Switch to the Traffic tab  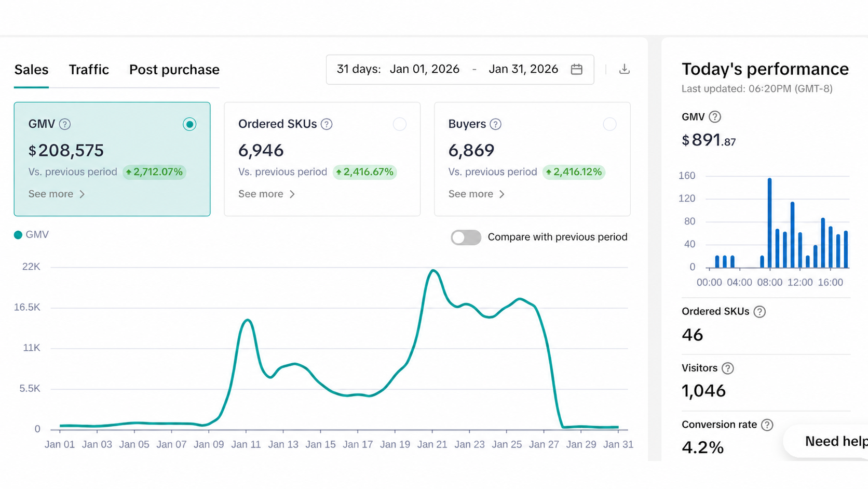coord(89,70)
